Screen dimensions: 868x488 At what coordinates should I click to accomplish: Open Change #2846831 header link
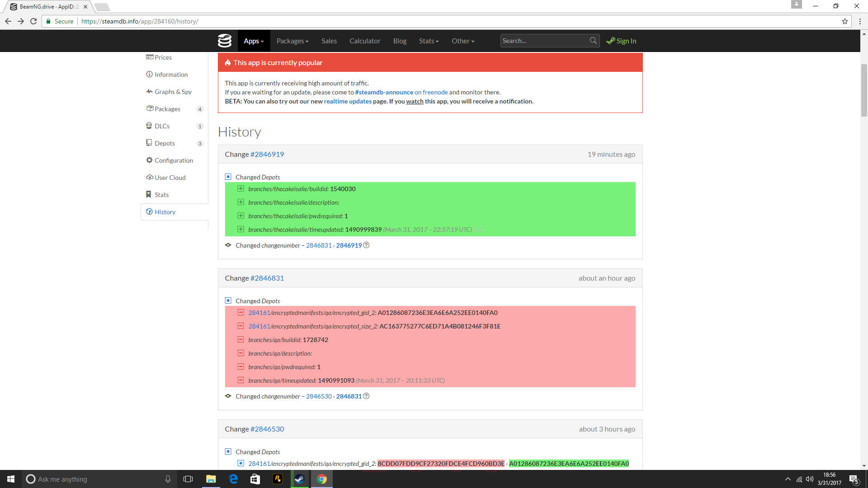coord(267,278)
